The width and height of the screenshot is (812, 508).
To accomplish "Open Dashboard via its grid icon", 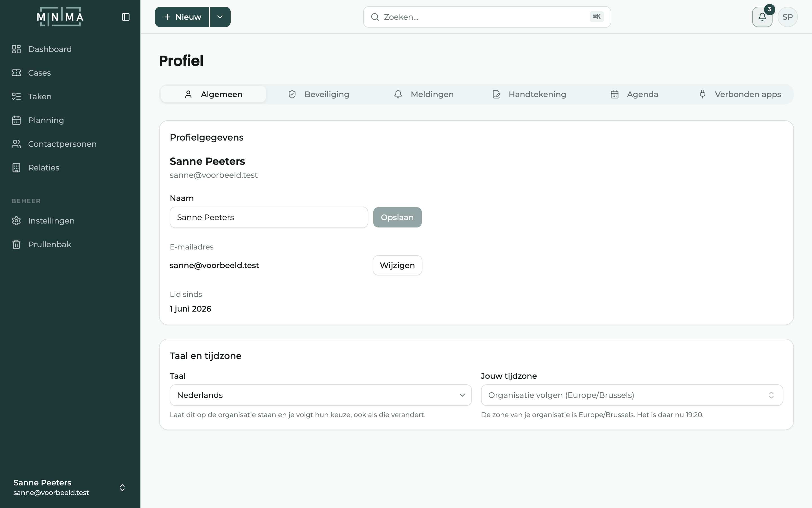I will [16, 49].
